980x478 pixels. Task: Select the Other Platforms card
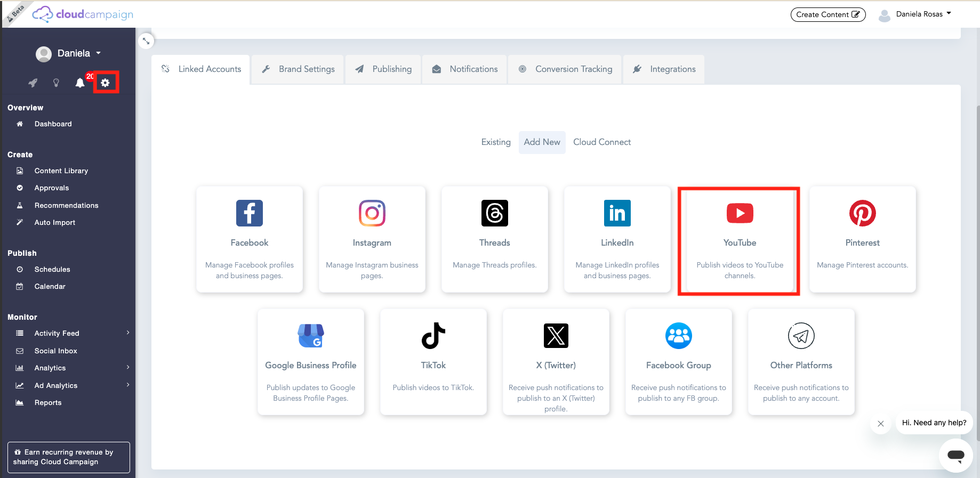tap(801, 362)
